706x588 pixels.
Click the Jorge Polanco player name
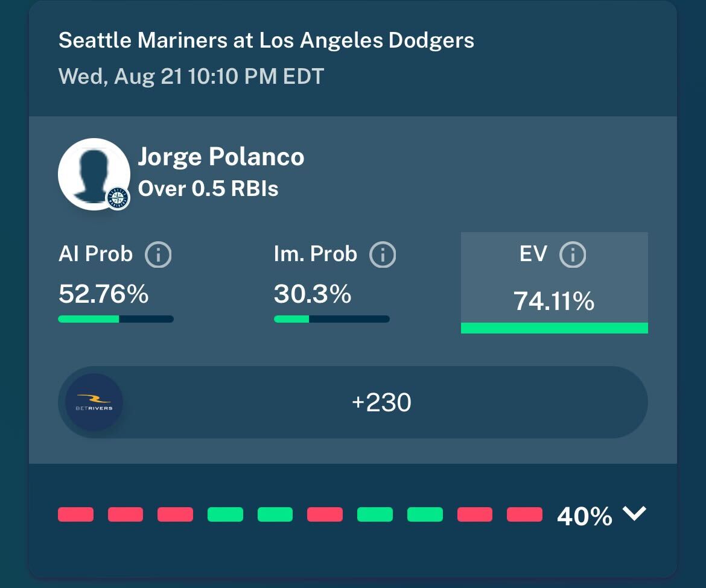221,157
